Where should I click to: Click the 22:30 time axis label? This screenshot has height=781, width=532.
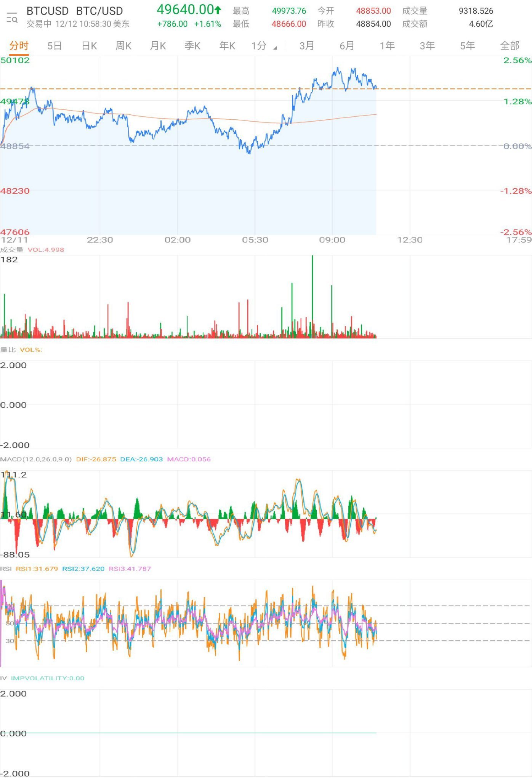pyautogui.click(x=100, y=240)
